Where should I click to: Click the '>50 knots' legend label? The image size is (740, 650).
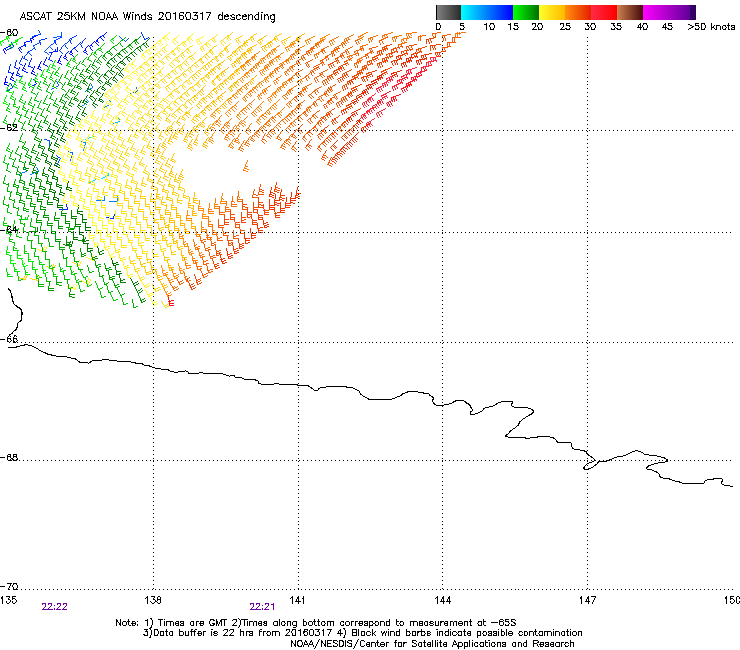click(x=711, y=27)
